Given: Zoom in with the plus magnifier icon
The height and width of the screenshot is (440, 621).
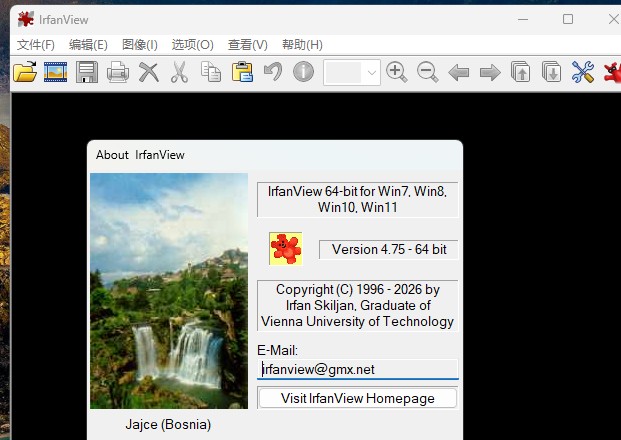Looking at the screenshot, I should click(x=396, y=72).
